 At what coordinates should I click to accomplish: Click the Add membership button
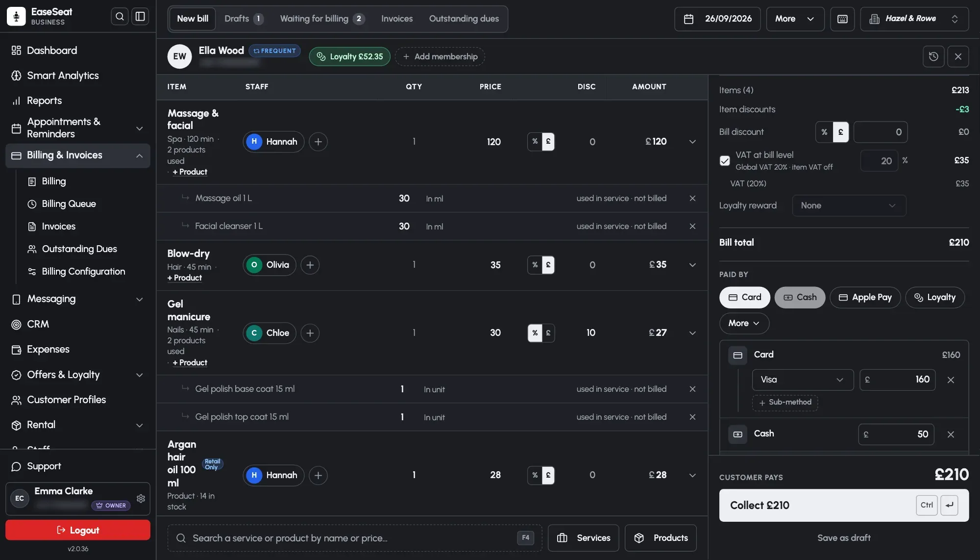[440, 56]
